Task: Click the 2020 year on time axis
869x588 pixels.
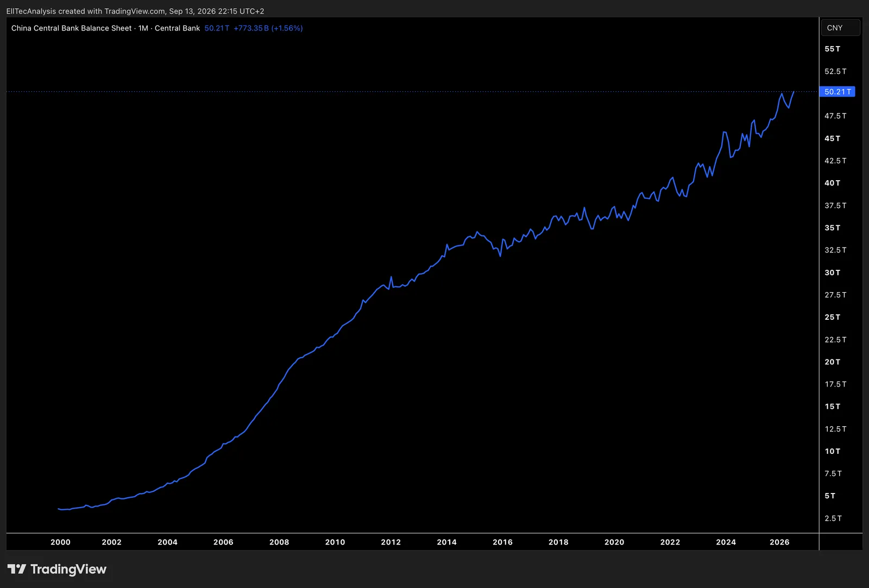Action: click(614, 542)
